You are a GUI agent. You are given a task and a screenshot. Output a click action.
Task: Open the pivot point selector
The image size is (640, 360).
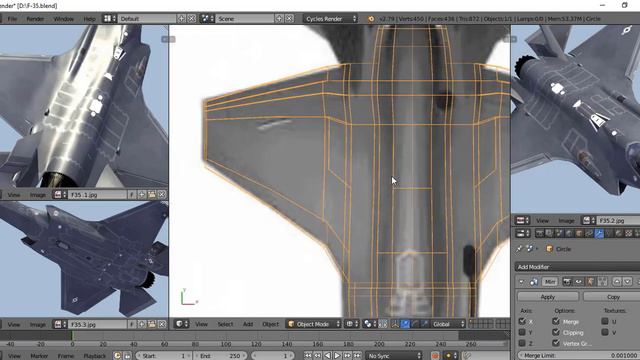(x=370, y=324)
